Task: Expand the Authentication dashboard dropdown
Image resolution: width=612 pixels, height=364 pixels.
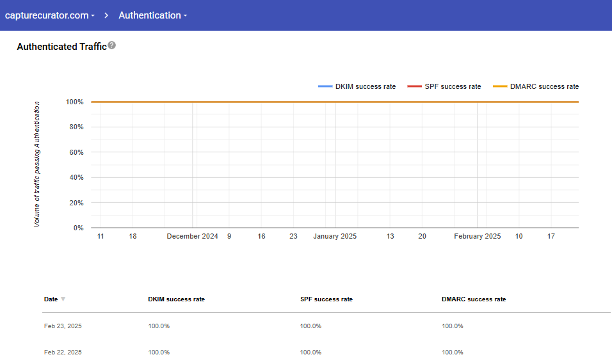Action: [x=152, y=15]
